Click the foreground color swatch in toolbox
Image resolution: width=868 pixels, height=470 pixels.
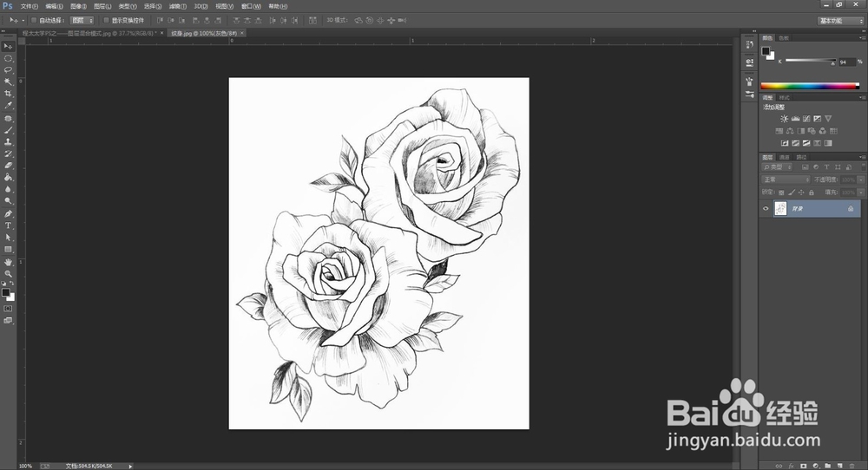coord(5,292)
